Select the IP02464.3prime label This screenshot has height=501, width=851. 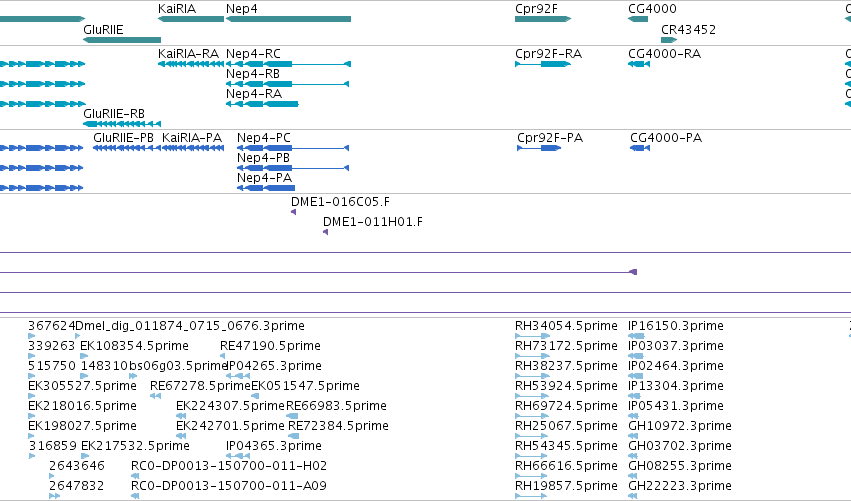(x=676, y=366)
